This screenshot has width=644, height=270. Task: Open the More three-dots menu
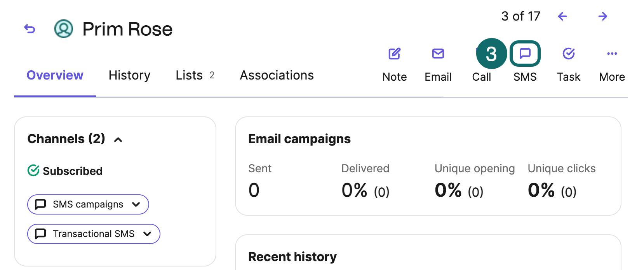(x=612, y=54)
